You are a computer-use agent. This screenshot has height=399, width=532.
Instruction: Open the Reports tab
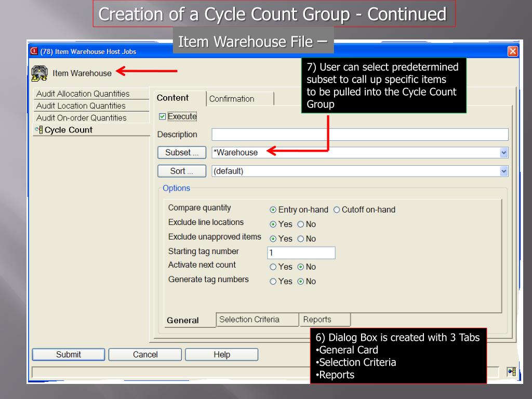coord(325,320)
